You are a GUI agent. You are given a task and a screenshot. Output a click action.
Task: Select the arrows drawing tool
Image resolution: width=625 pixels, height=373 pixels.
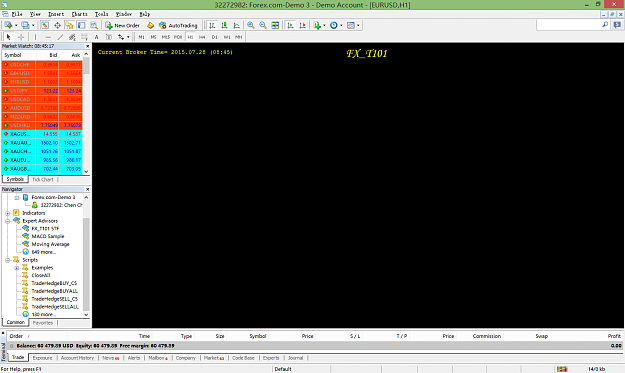tap(121, 37)
